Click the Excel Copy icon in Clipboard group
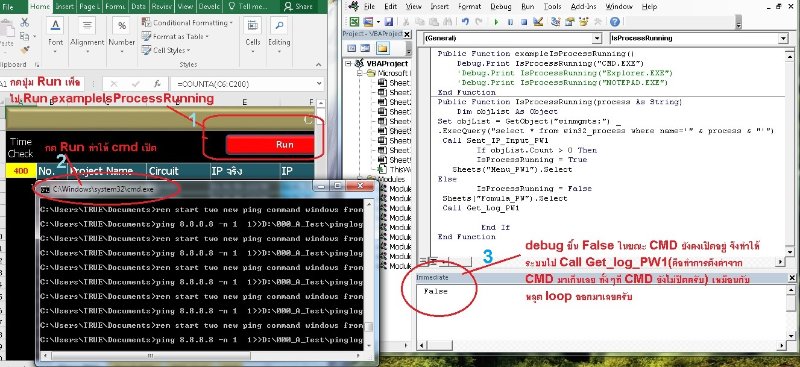This screenshot has width=800, height=367. click(x=24, y=36)
